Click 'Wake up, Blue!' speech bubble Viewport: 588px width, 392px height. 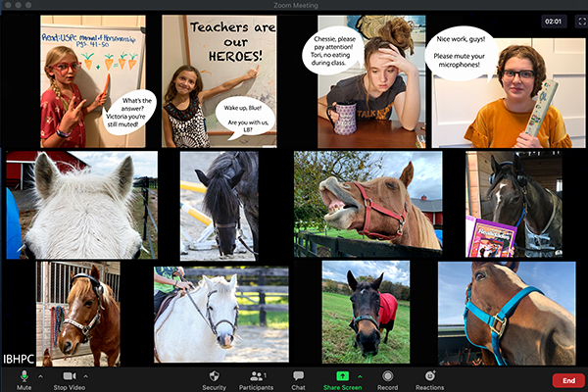[x=244, y=119]
